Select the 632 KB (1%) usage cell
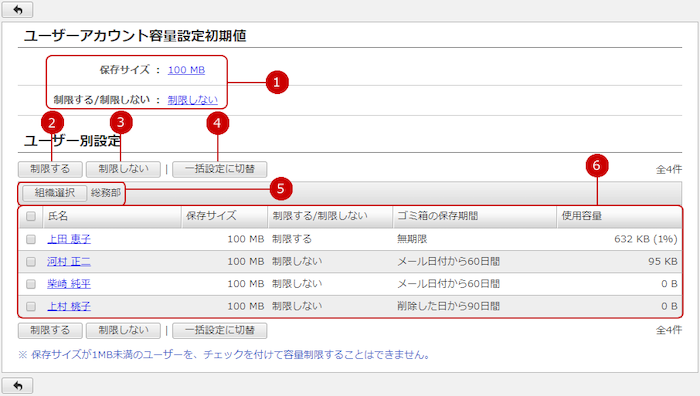This screenshot has height=396, width=700. click(646, 239)
